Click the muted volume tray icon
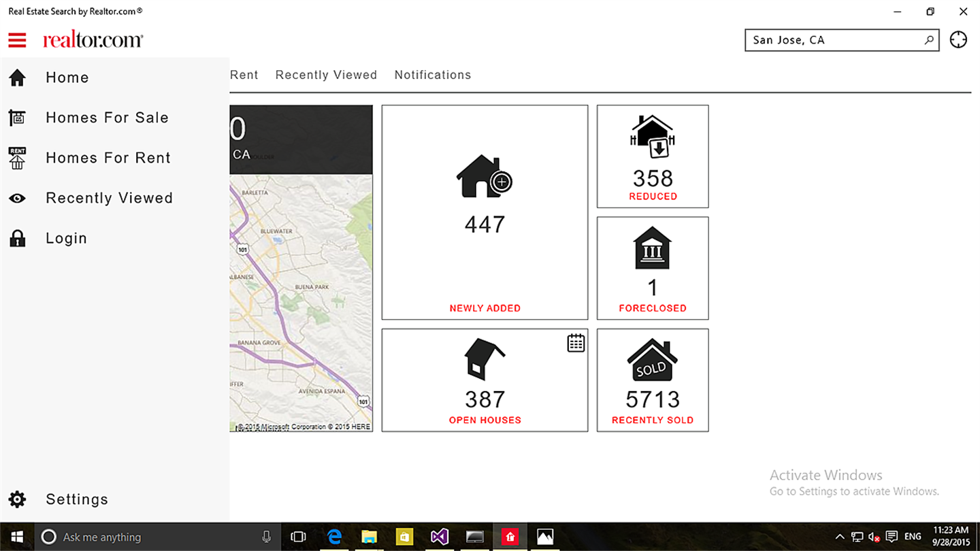Image resolution: width=980 pixels, height=551 pixels. pyautogui.click(x=875, y=537)
